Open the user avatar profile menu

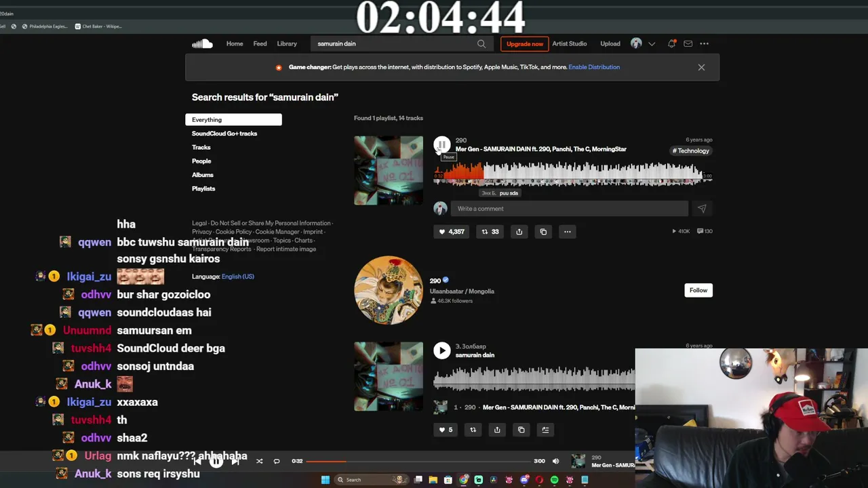tap(636, 43)
